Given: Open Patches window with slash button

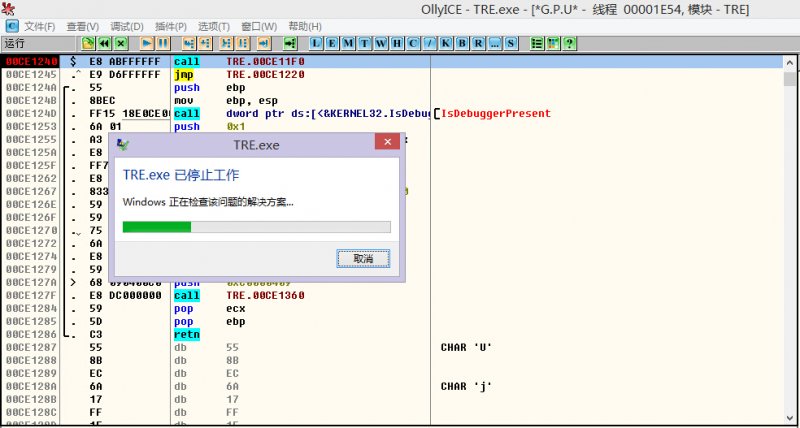Looking at the screenshot, I should tap(429, 44).
